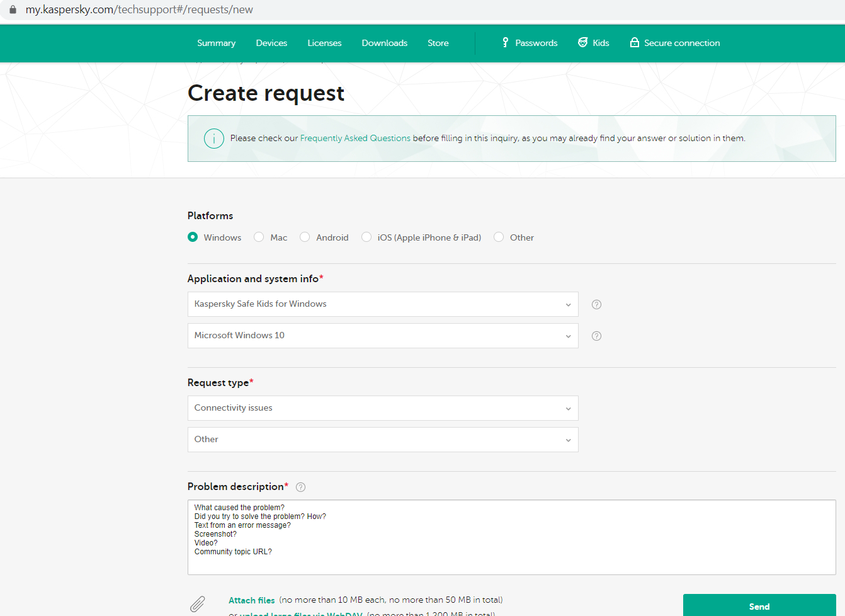The image size is (845, 616).
Task: Select the Android platform radio button
Action: (305, 237)
